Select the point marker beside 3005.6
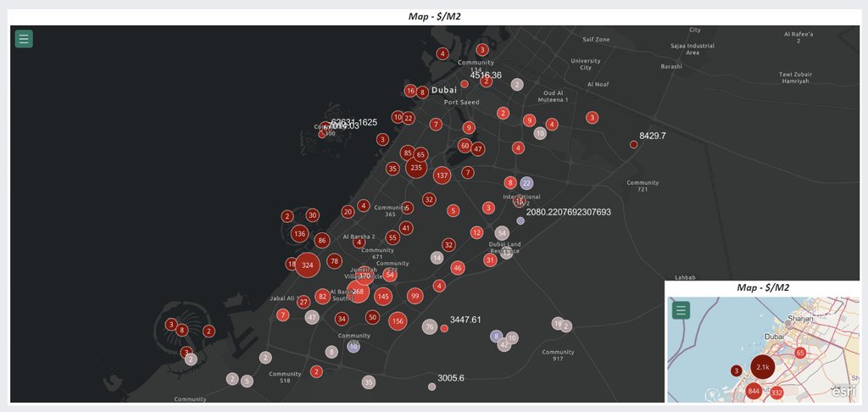This screenshot has width=868, height=412. [x=432, y=387]
